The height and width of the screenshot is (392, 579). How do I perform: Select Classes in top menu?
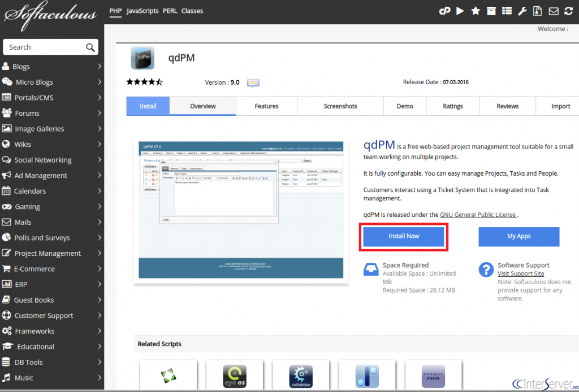click(192, 11)
